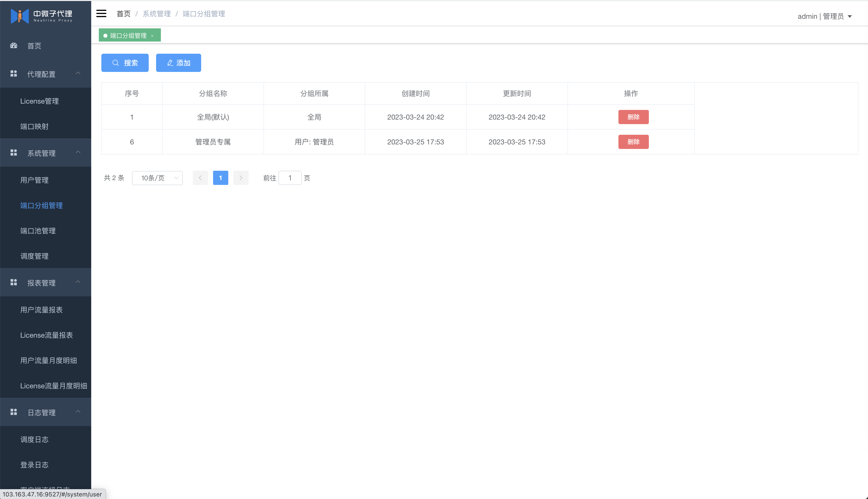Click the 2023-03-24 20:42 creation time cell

pyautogui.click(x=416, y=117)
